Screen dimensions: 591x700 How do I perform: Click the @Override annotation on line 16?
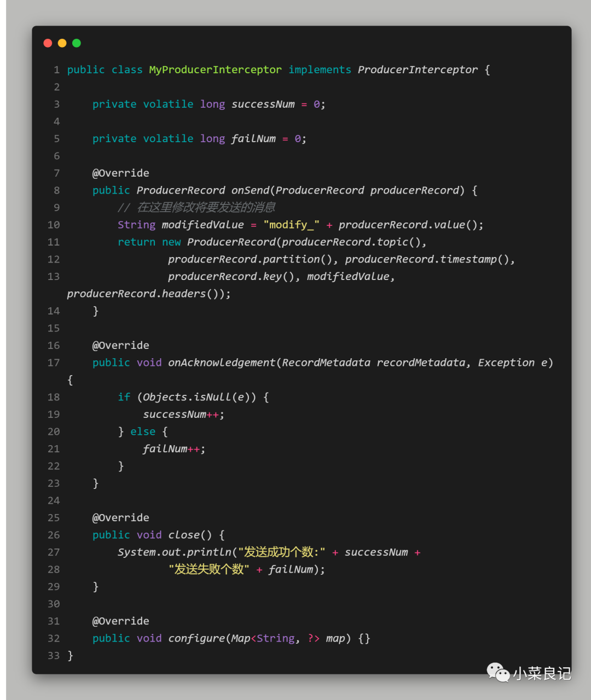click(x=121, y=346)
